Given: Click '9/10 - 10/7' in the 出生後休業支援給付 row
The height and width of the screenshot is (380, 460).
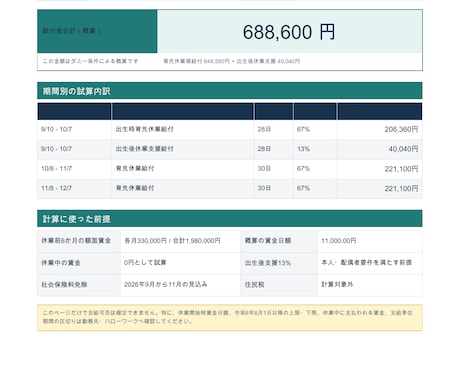Looking at the screenshot, I should [56, 149].
